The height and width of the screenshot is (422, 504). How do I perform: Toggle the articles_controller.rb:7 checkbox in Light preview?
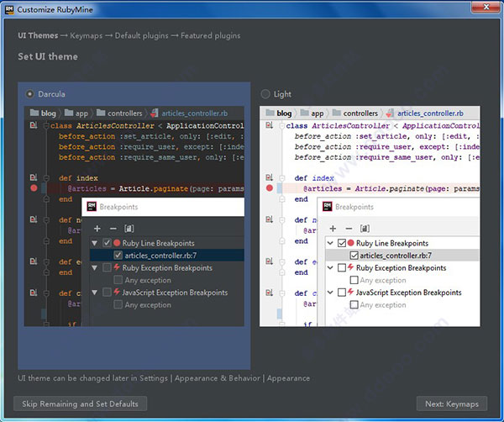click(354, 256)
